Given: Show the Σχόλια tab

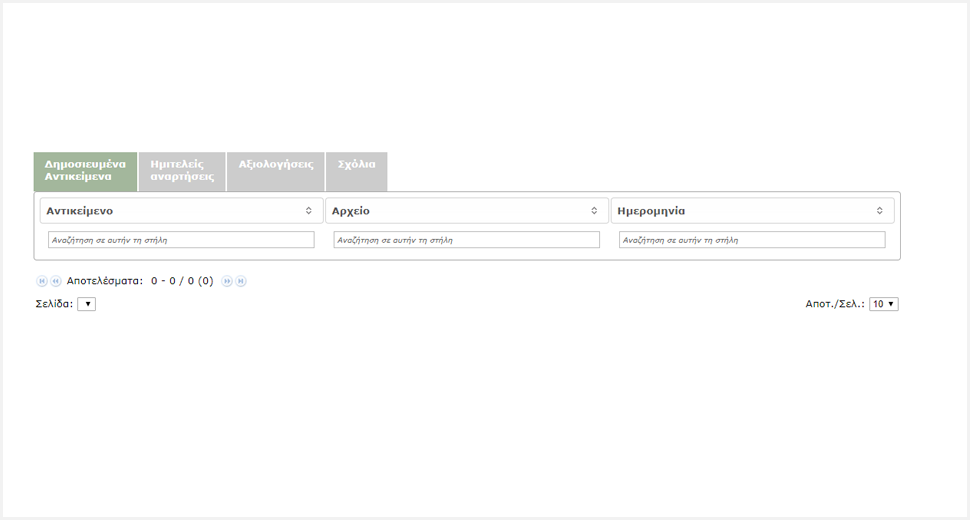Looking at the screenshot, I should tap(357, 164).
